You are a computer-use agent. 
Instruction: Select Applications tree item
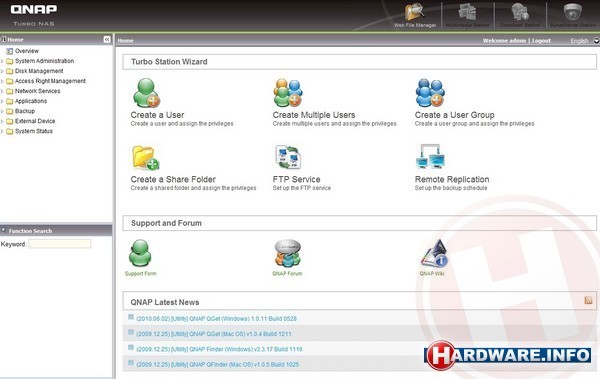pyautogui.click(x=31, y=101)
